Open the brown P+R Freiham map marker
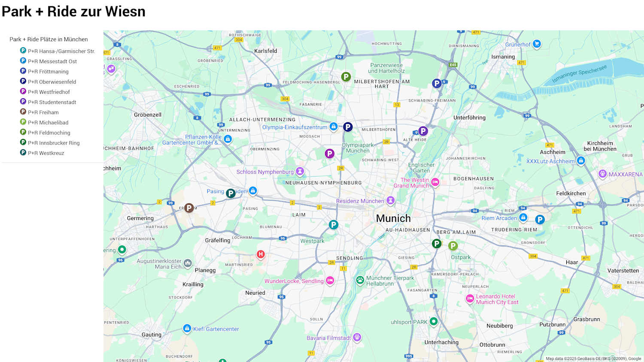The image size is (644, 362). [189, 208]
